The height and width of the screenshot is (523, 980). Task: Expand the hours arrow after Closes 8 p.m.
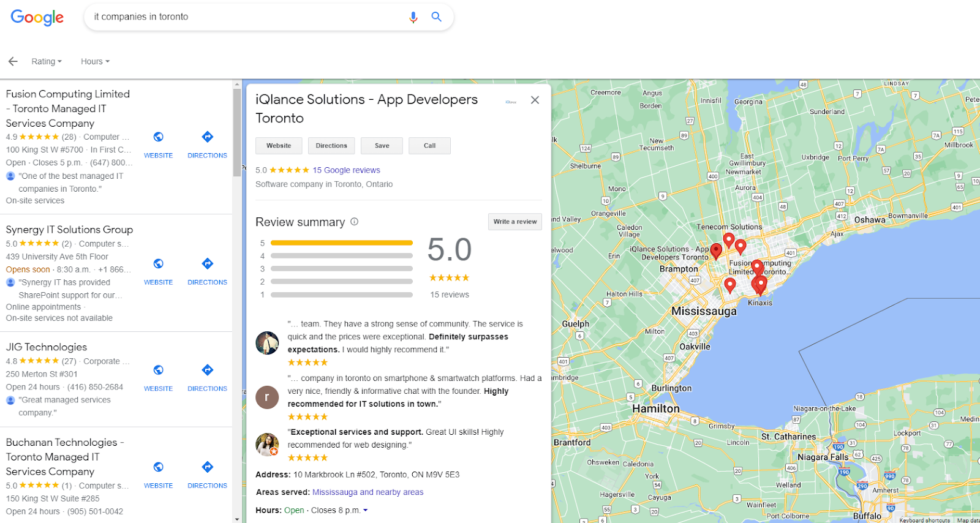366,510
